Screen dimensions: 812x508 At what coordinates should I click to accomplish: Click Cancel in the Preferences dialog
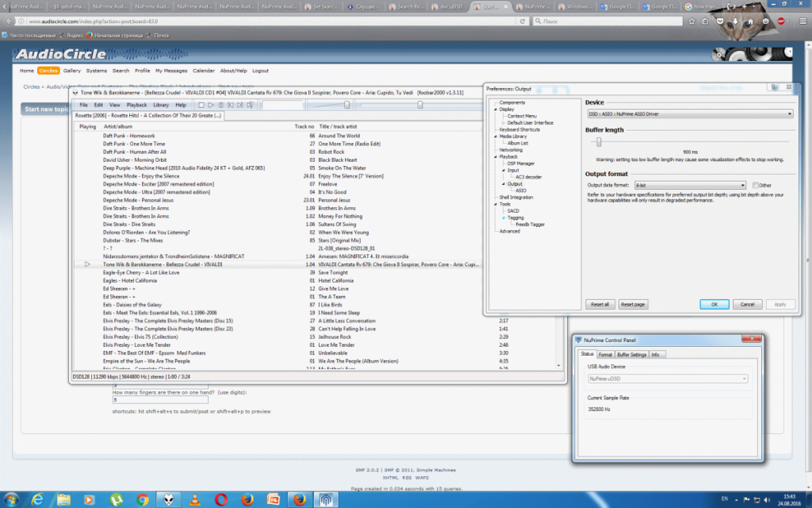[x=747, y=304]
